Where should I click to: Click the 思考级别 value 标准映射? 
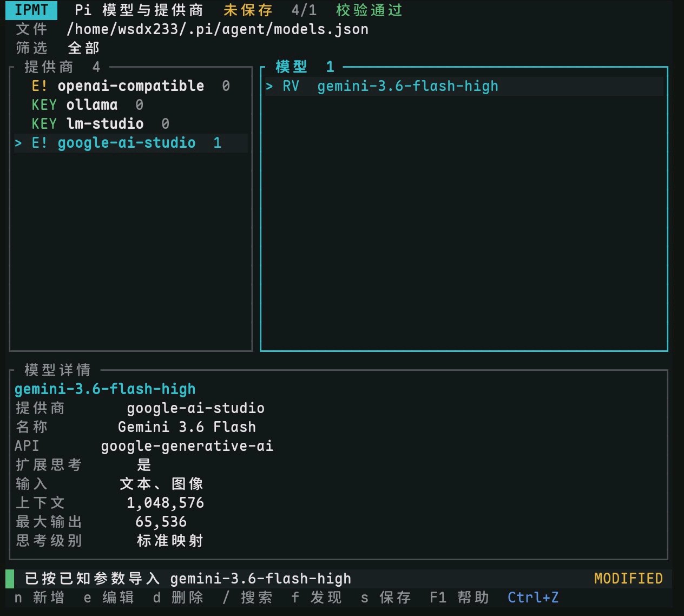[170, 541]
